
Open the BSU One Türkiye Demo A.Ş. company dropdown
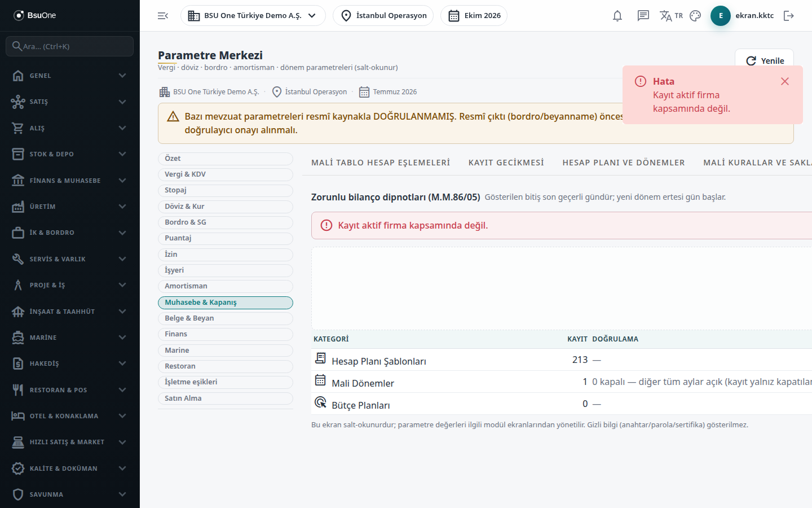click(x=253, y=16)
